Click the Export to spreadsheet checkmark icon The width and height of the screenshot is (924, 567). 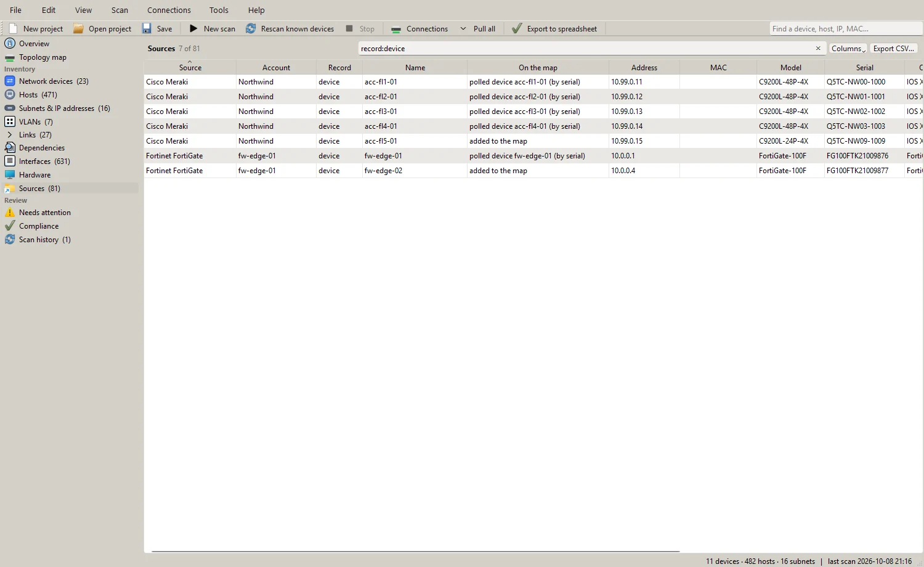pyautogui.click(x=517, y=28)
